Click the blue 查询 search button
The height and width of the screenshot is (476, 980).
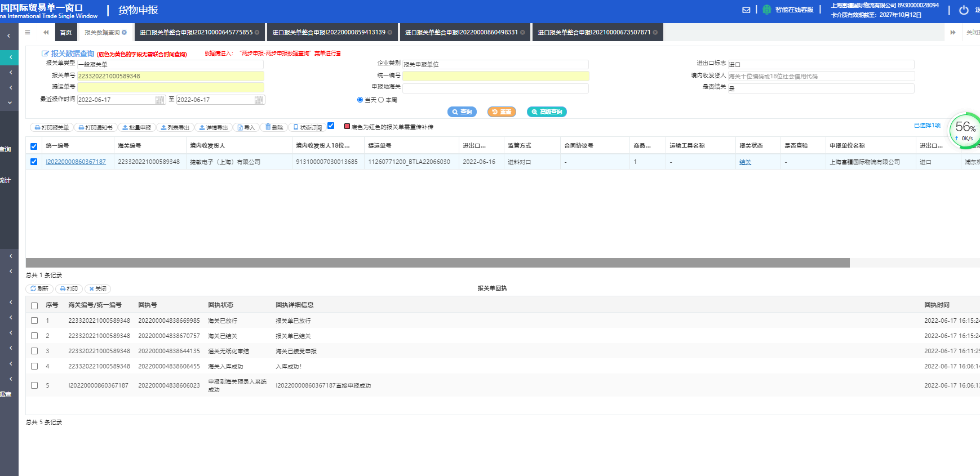click(x=462, y=112)
